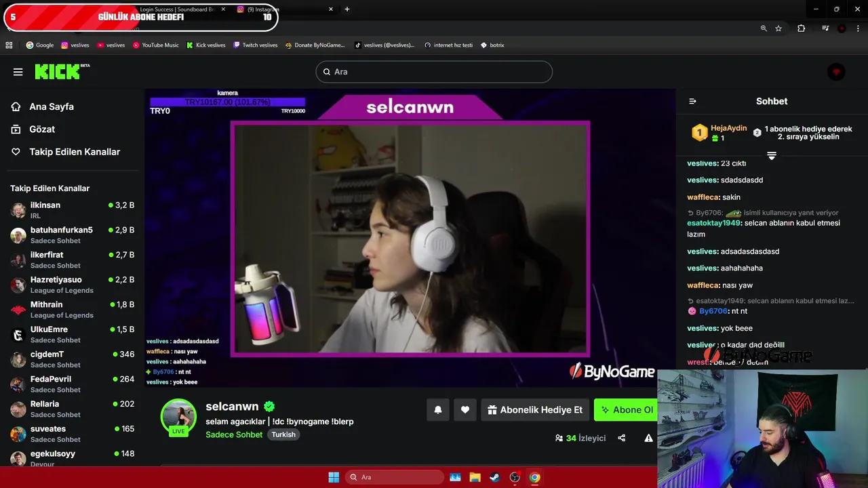Open the internet hız testi bookmark
The height and width of the screenshot is (488, 868).
448,45
